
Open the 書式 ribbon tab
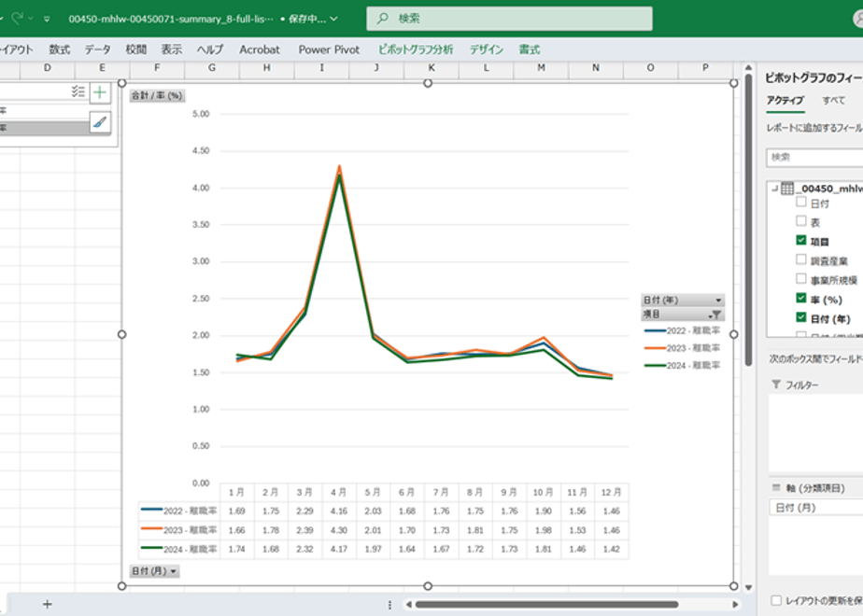[530, 49]
